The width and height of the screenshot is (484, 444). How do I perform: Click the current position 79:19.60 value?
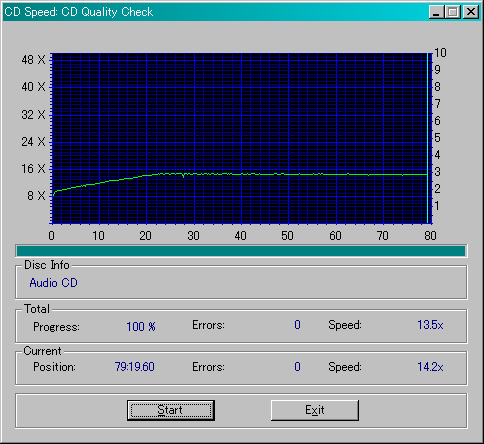point(135,367)
